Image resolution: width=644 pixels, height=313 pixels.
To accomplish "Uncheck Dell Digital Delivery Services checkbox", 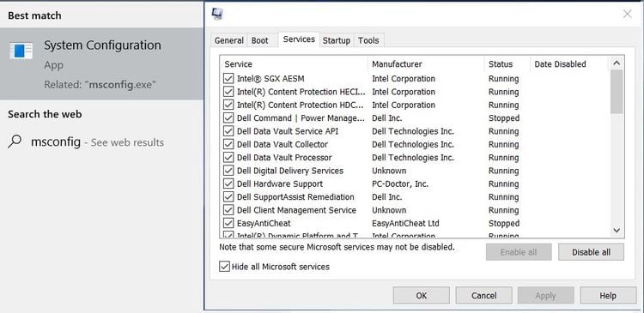I will point(228,171).
